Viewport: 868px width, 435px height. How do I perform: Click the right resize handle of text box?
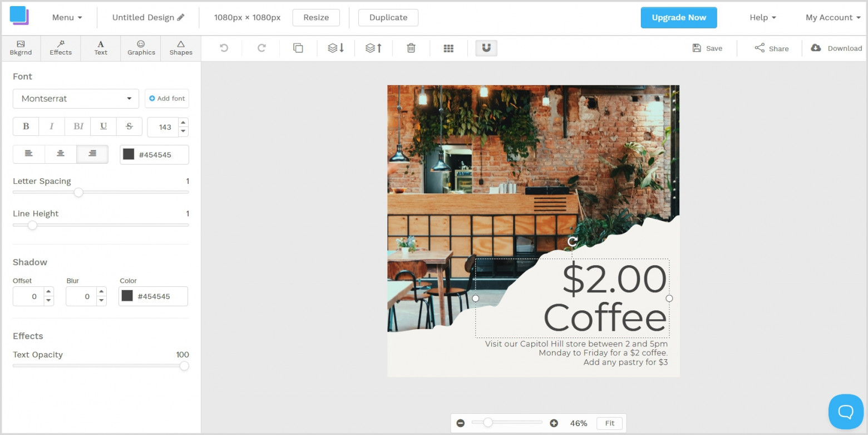coord(669,299)
